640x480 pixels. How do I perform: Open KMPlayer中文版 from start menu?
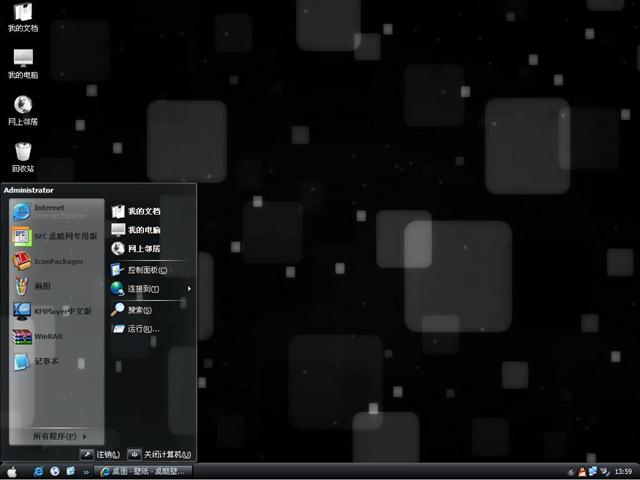(57, 311)
